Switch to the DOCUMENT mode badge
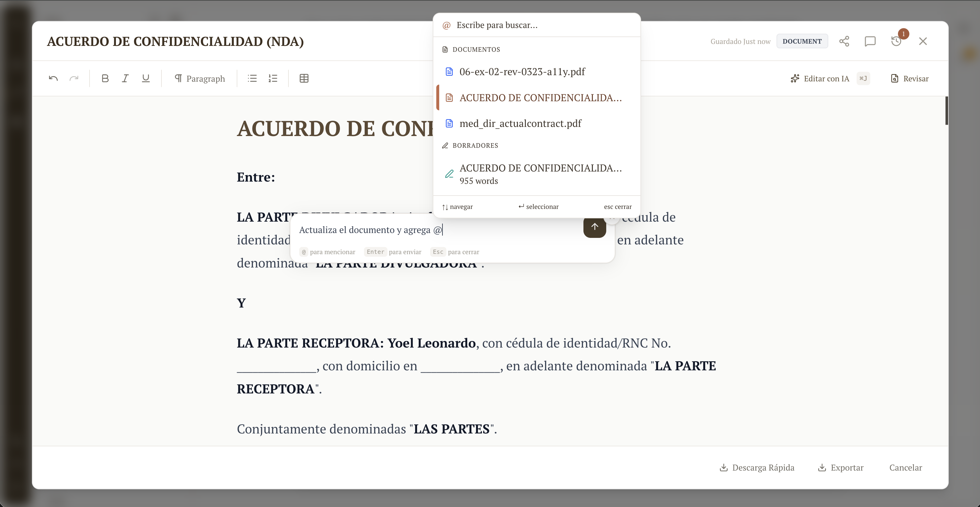Image resolution: width=980 pixels, height=507 pixels. pos(802,41)
